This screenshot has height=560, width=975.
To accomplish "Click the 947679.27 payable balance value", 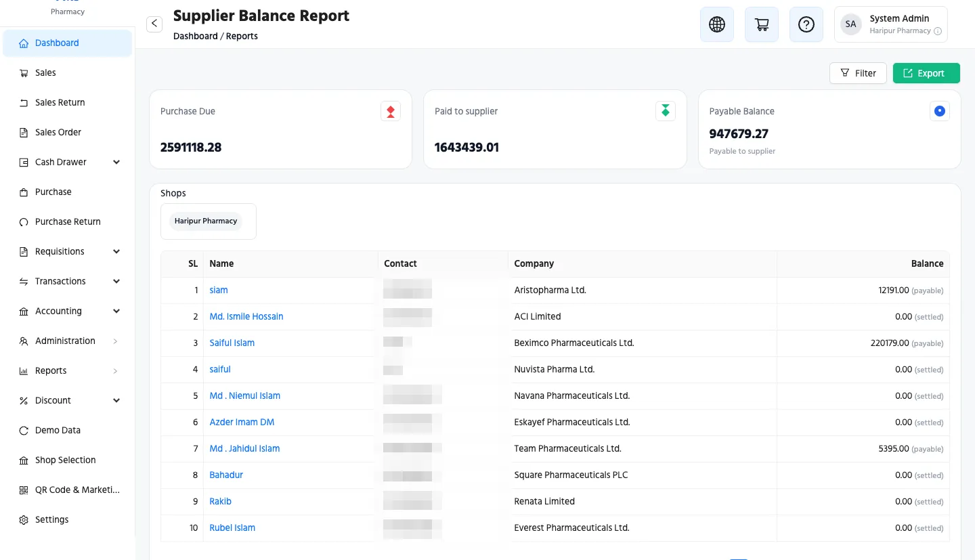I will pyautogui.click(x=739, y=134).
